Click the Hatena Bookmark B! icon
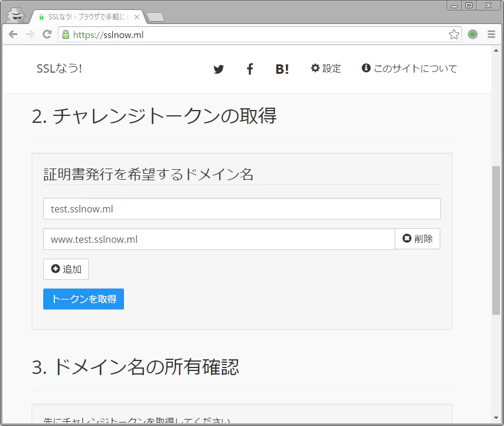The image size is (504, 426). [282, 69]
